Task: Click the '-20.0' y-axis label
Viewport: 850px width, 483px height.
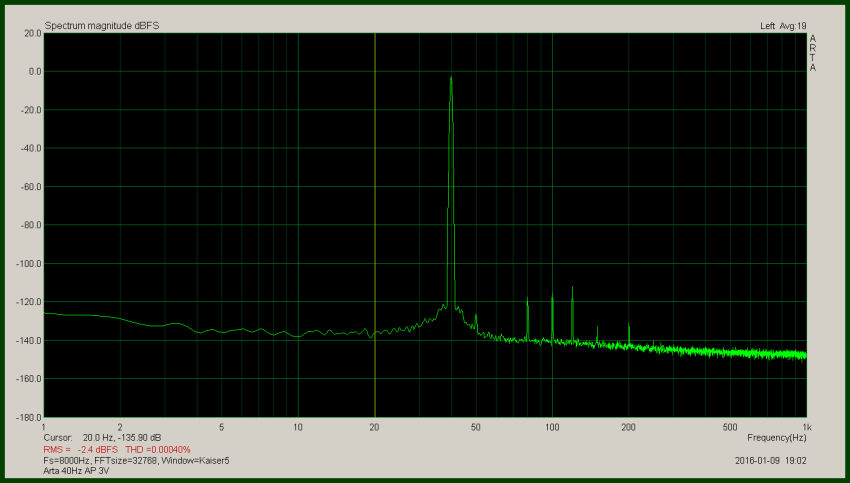Action: [x=31, y=110]
